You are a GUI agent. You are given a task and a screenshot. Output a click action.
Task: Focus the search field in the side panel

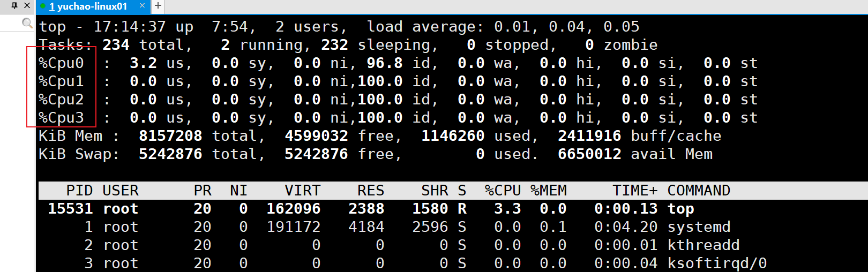point(11,22)
